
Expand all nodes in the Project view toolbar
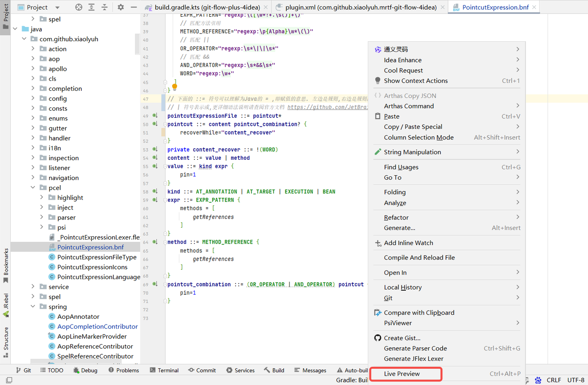click(91, 7)
